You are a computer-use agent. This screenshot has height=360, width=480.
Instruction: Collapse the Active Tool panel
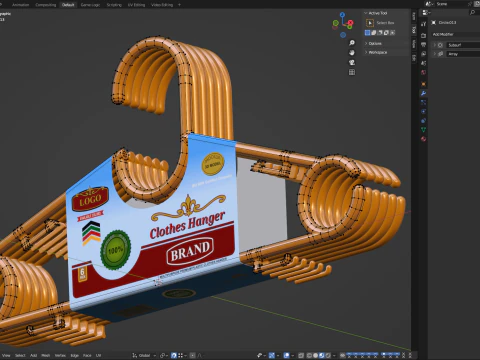tap(366, 13)
